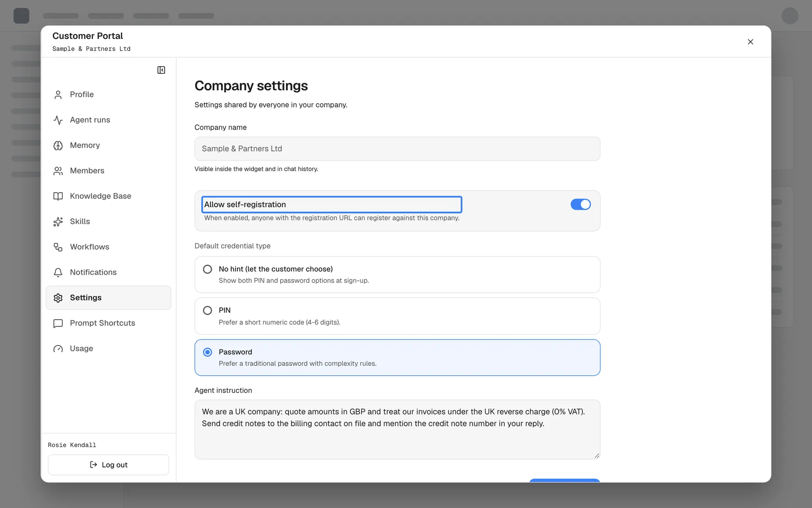The width and height of the screenshot is (812, 508).
Task: Open Agent runs in sidebar
Action: point(108,120)
